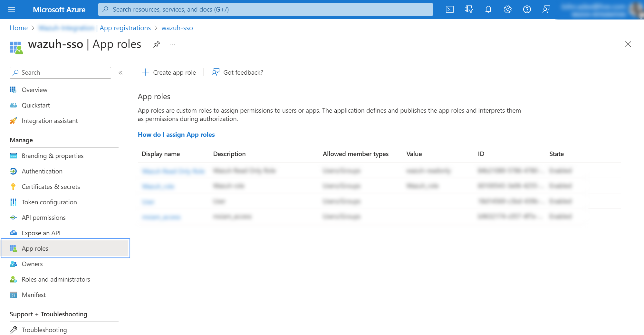This screenshot has height=335, width=644.
Task: Open the Directories and subscriptions filter icon
Action: (469, 9)
